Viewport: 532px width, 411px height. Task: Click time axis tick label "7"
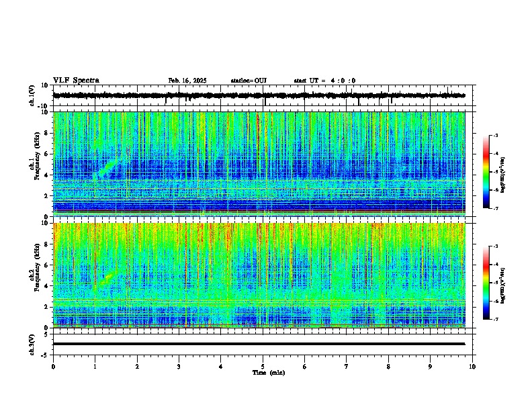click(x=347, y=367)
